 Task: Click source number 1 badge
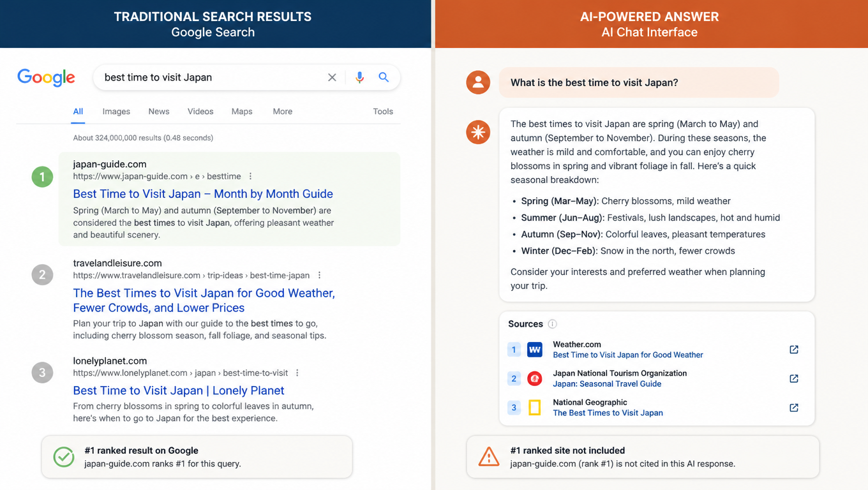click(x=514, y=350)
